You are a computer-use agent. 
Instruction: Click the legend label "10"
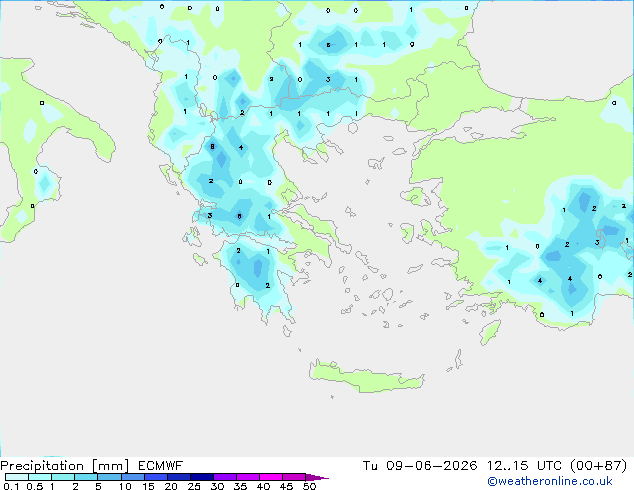click(125, 486)
